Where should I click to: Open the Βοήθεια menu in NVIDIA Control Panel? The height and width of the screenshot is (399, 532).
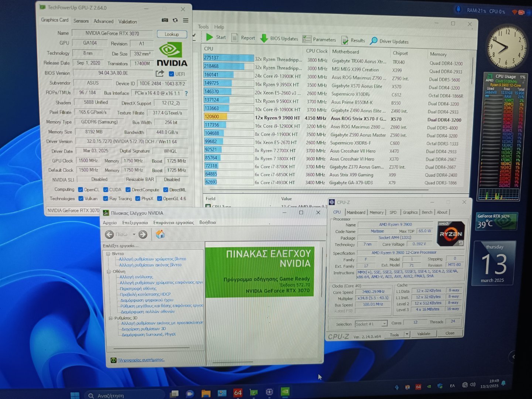tap(208, 222)
